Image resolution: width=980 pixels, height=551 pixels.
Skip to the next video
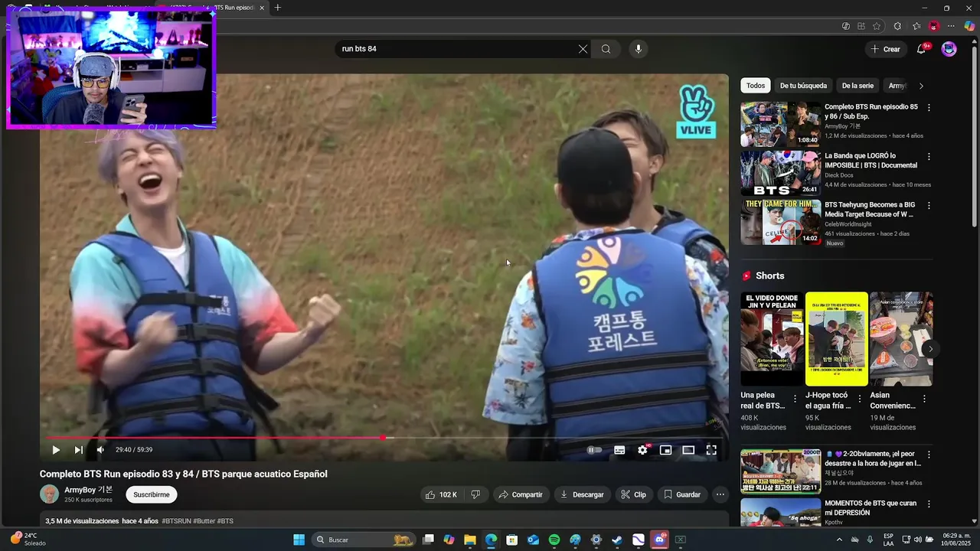78,450
